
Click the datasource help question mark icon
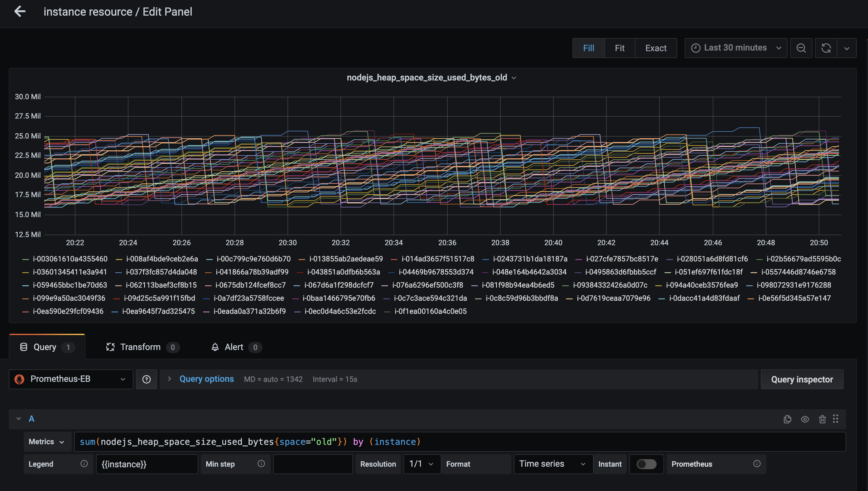[146, 379]
